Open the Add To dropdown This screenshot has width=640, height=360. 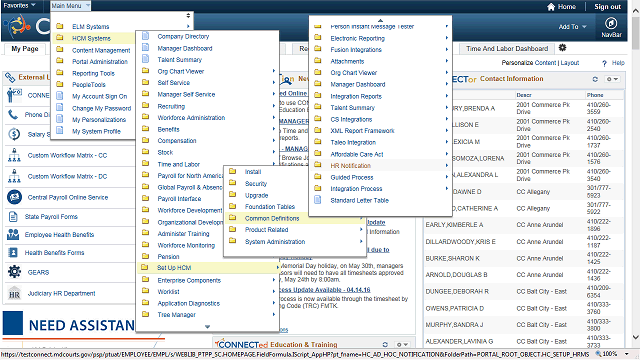coord(573,27)
